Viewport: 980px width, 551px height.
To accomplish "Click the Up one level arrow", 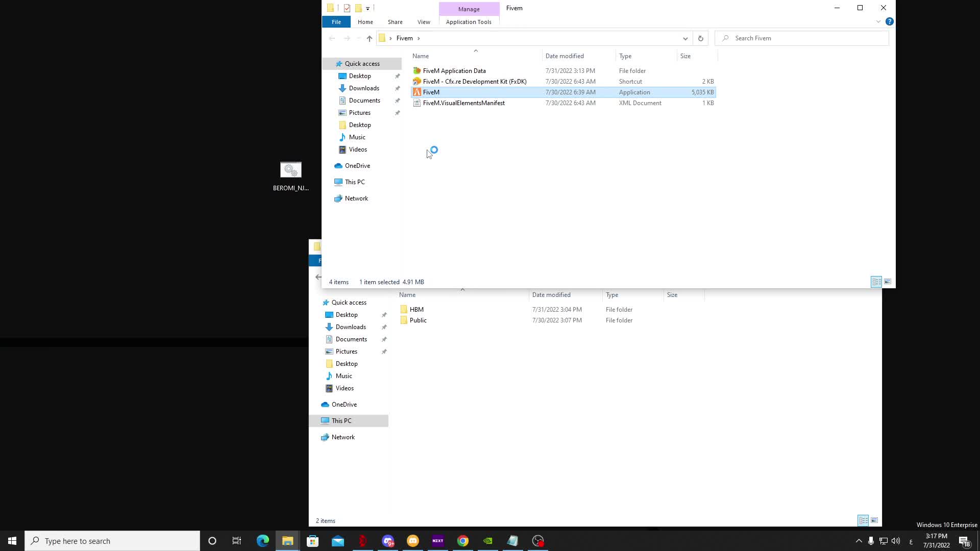I will [369, 38].
